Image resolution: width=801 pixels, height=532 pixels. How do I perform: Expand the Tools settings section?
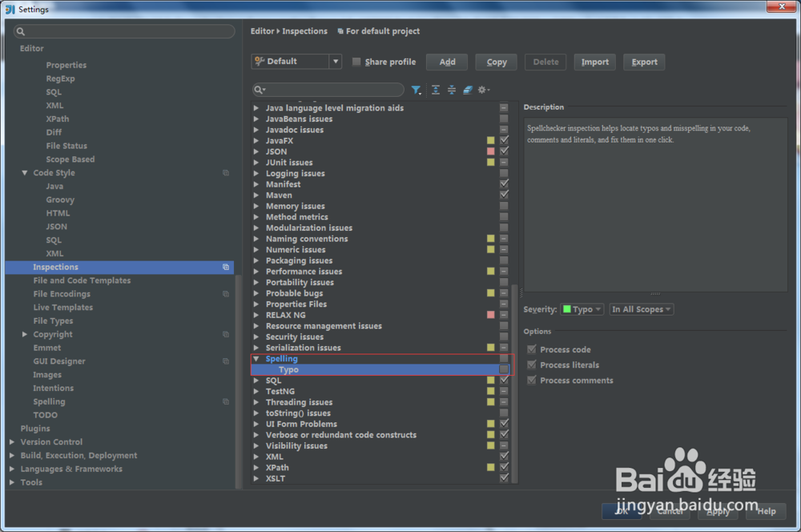(x=12, y=482)
